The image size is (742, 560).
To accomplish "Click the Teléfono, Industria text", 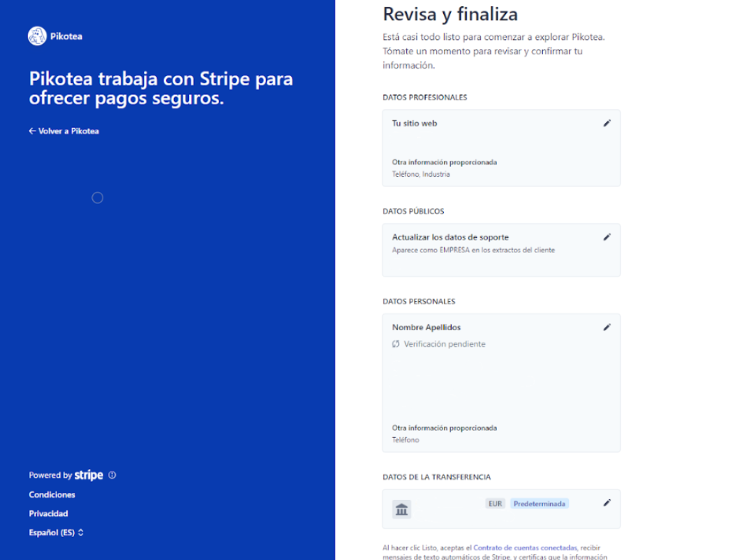I will [421, 174].
